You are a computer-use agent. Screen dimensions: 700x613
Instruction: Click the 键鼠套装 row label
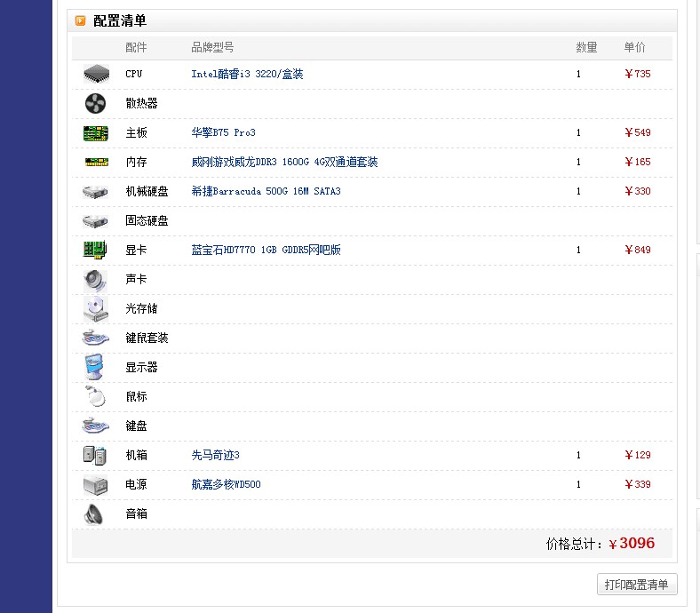coord(147,338)
